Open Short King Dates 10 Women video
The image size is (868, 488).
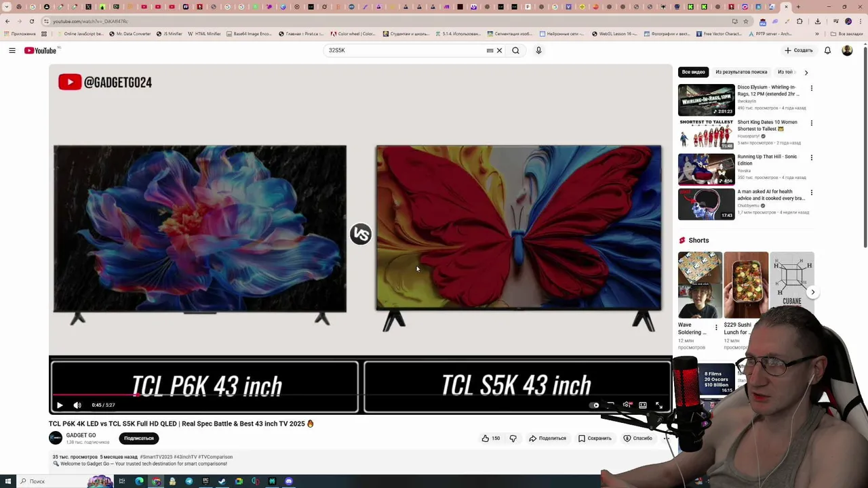click(x=706, y=134)
